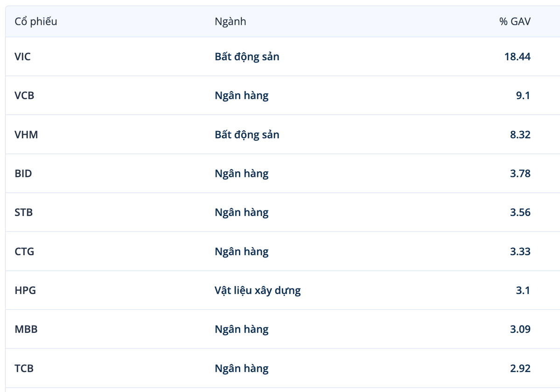Click the MBB ticker symbol

pyautogui.click(x=26, y=329)
